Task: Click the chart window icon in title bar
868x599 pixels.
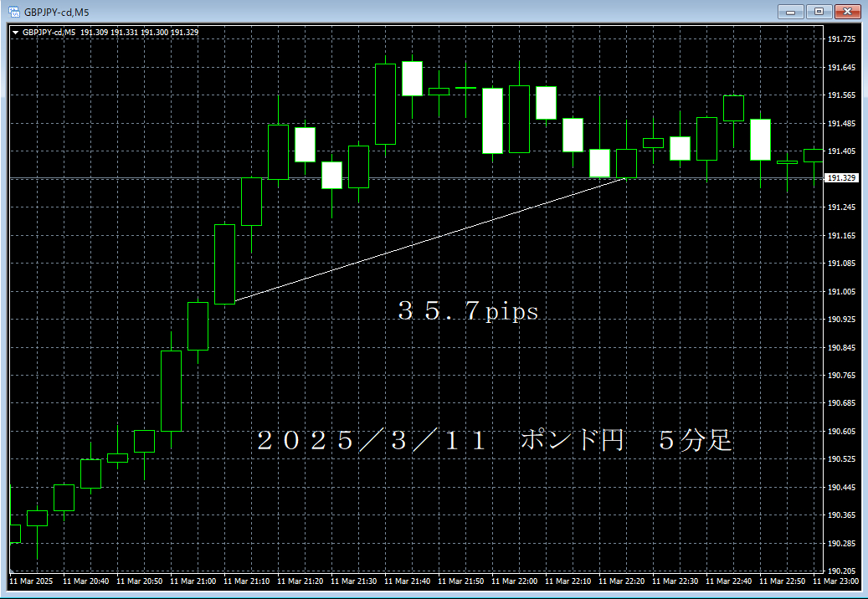Action: click(13, 12)
